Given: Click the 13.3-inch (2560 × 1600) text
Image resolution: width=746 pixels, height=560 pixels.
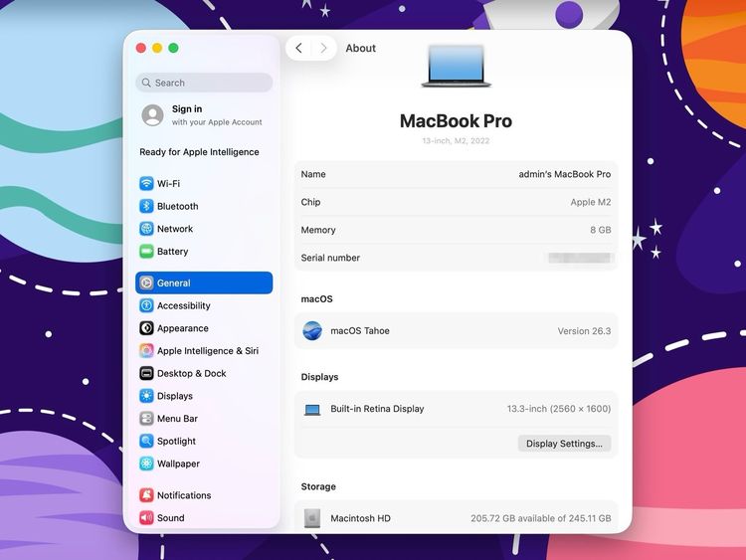Looking at the screenshot, I should click(x=559, y=409).
